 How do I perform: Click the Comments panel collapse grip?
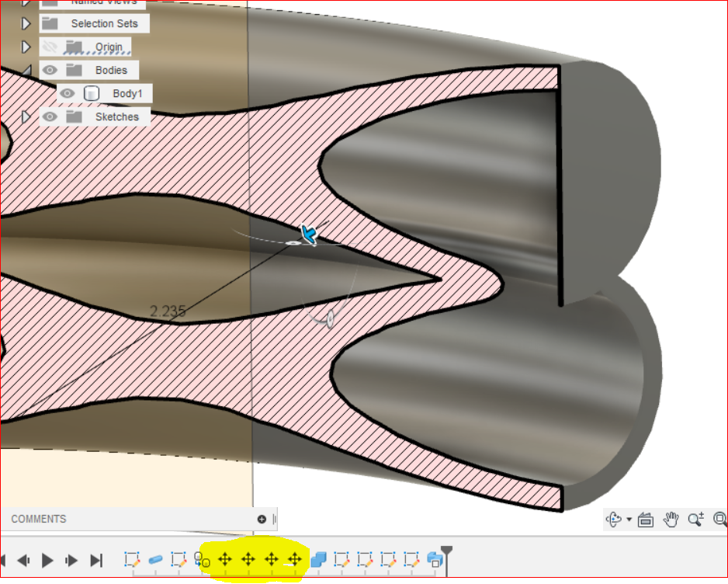point(275,519)
